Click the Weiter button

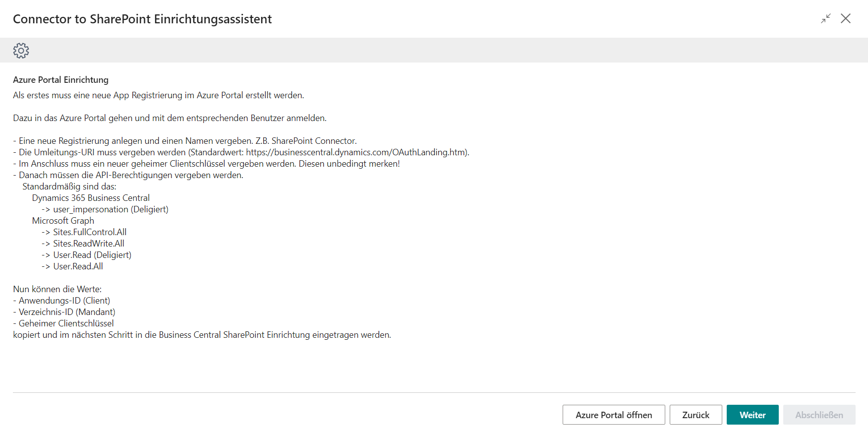click(x=752, y=415)
